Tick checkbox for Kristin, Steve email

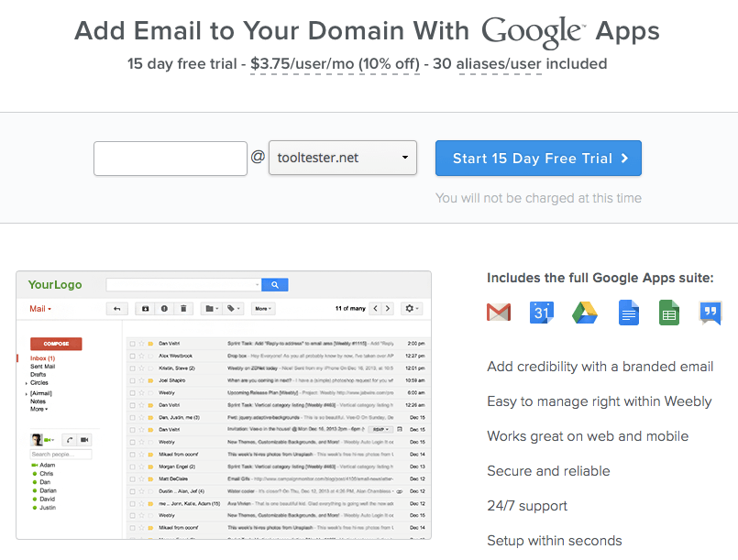133,368
